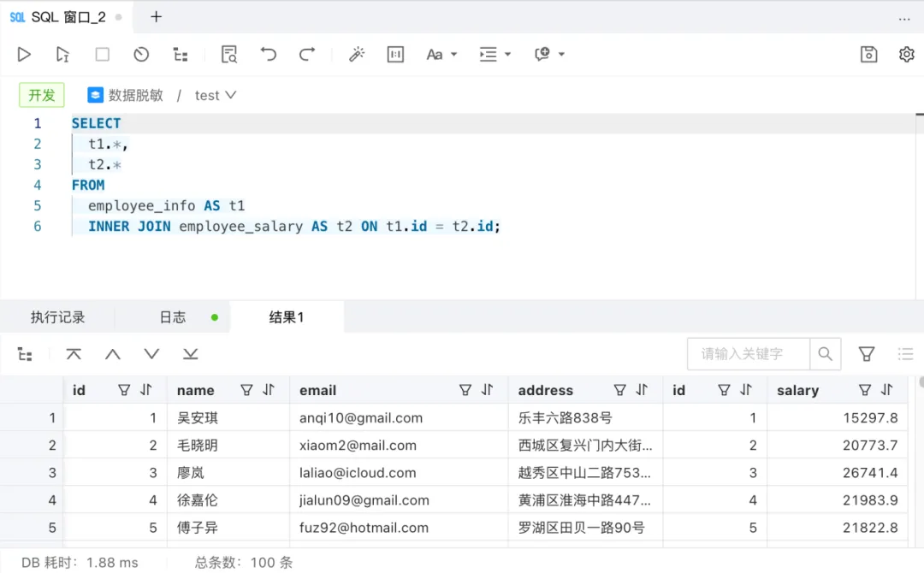Open the Aa text case dropdown
Image resolution: width=924 pixels, height=573 pixels.
tap(441, 54)
